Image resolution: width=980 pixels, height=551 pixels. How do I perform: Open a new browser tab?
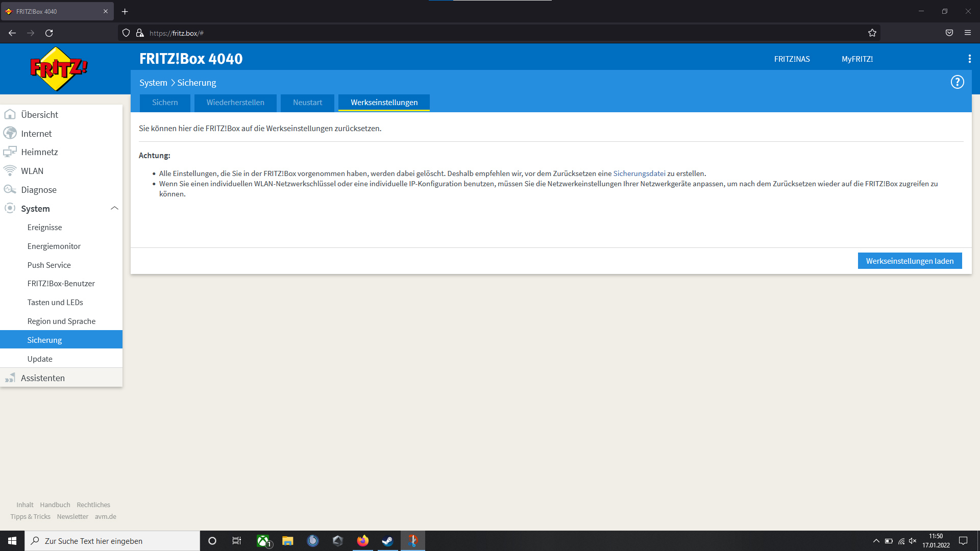[125, 11]
